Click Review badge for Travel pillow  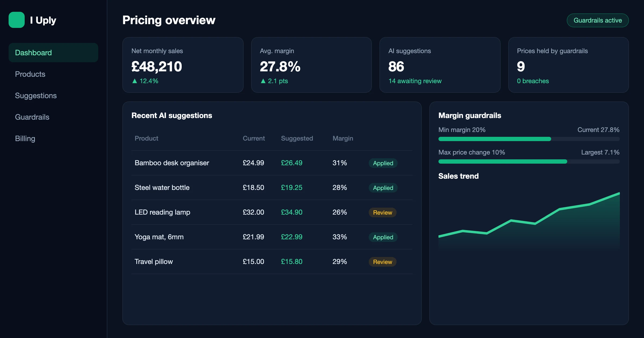[x=382, y=262]
